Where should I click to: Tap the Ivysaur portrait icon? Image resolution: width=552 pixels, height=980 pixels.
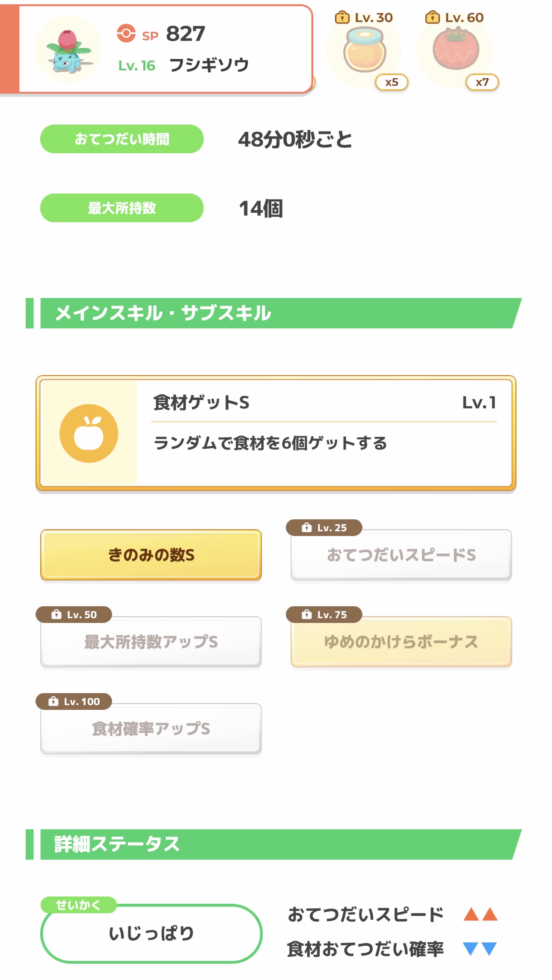pos(68,50)
